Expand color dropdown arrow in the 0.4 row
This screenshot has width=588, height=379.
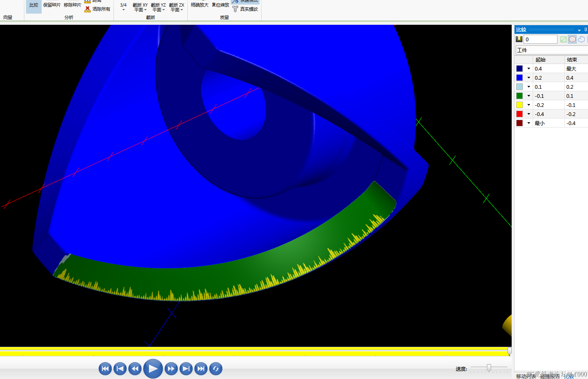coord(529,69)
